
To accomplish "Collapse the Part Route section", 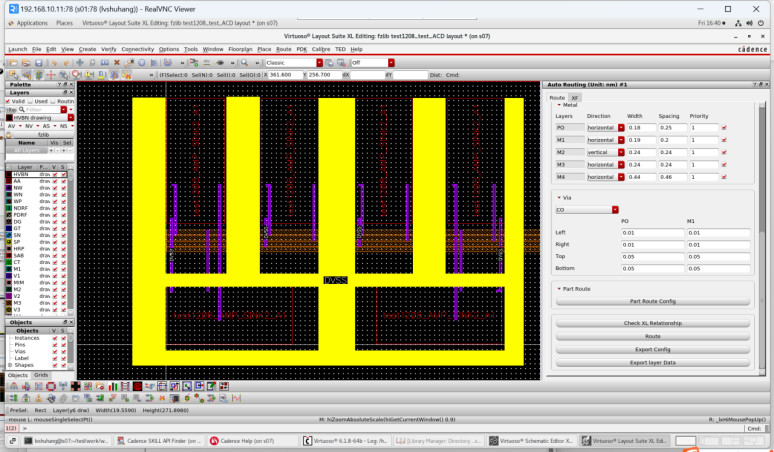I will [559, 289].
